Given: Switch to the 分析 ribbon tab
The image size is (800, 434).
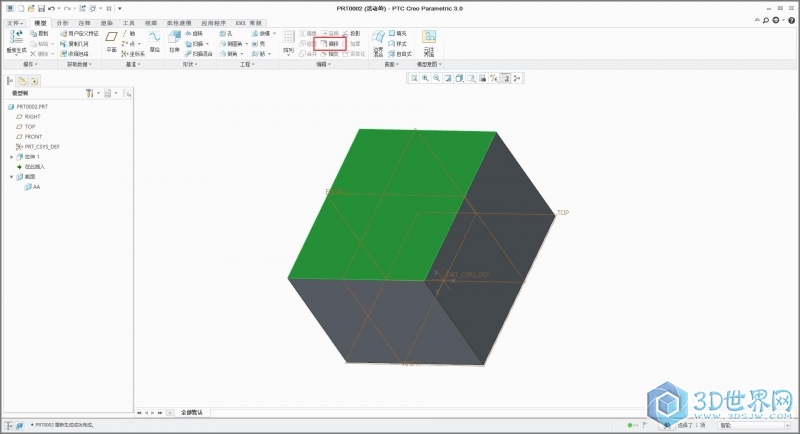Looking at the screenshot, I should tap(62, 23).
